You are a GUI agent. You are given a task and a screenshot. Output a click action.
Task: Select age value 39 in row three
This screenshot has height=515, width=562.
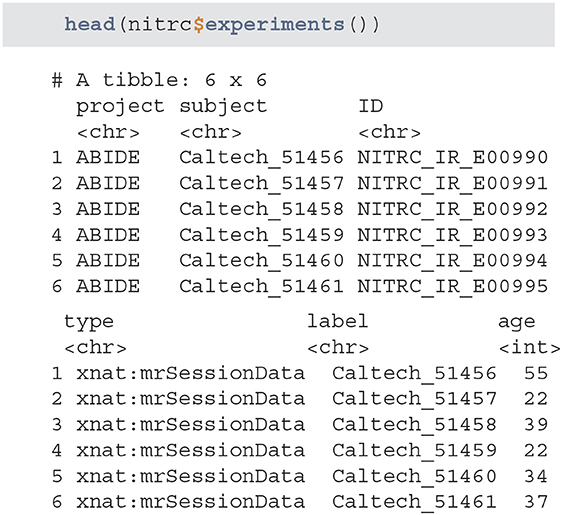click(x=536, y=425)
